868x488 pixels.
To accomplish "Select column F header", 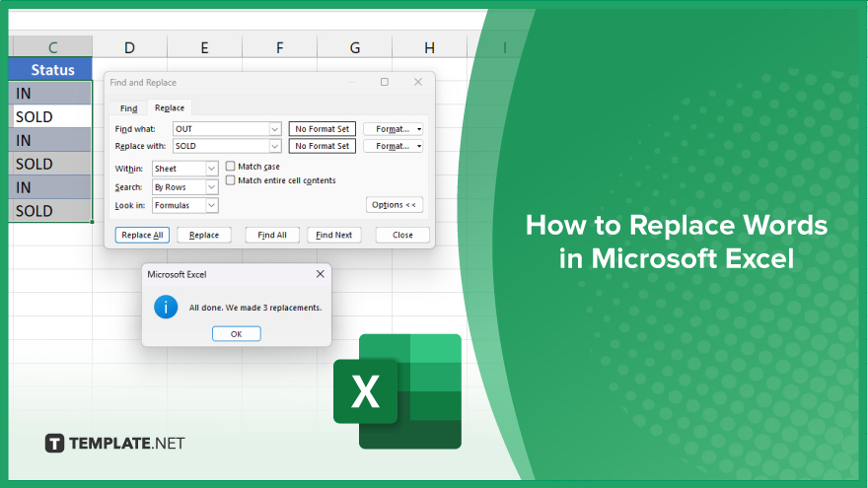I will [279, 47].
